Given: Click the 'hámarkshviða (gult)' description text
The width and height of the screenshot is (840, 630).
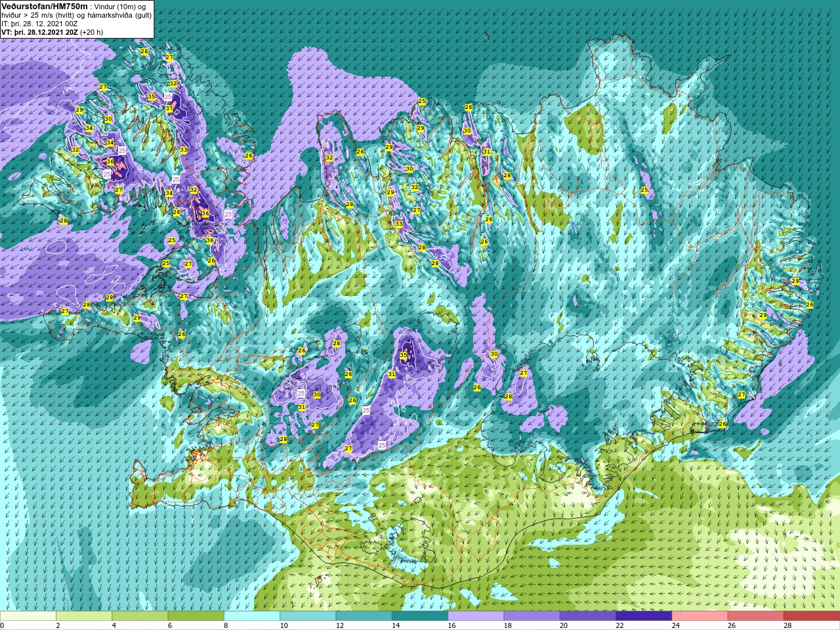Looking at the screenshot, I should tap(119, 15).
